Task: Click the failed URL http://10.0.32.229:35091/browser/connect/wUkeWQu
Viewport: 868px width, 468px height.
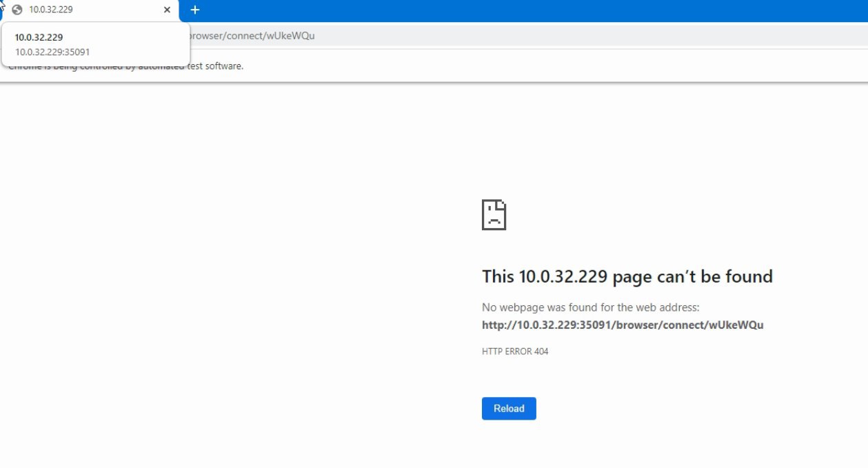Action: (x=623, y=325)
